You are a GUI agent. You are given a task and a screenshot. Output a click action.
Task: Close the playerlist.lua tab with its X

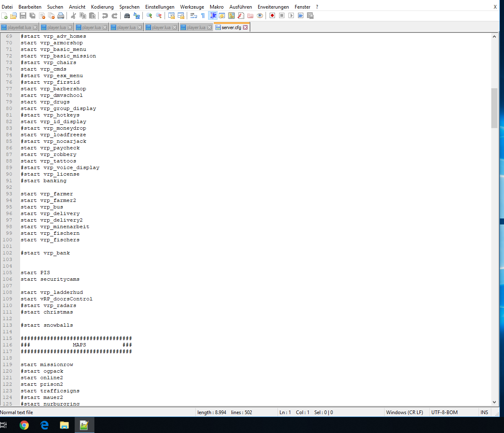35,27
